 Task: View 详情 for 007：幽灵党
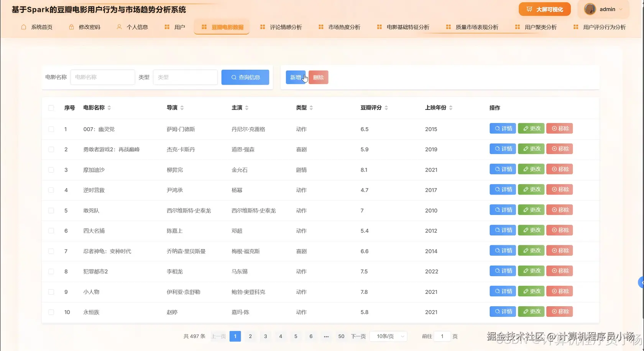click(503, 128)
